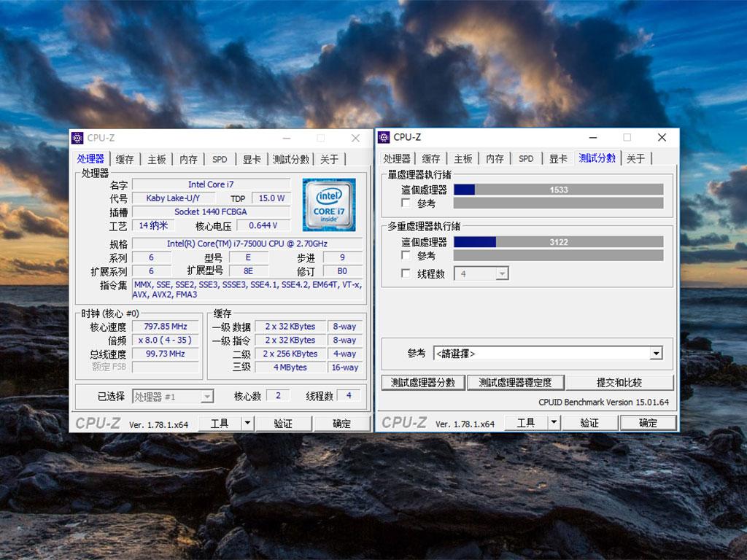Open 主板 tab in right window
747x560 pixels.
[463, 158]
